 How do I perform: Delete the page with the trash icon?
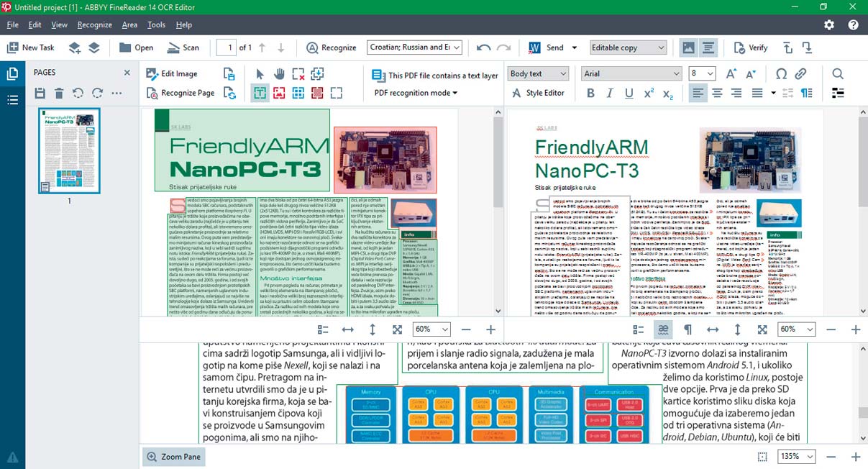click(59, 93)
